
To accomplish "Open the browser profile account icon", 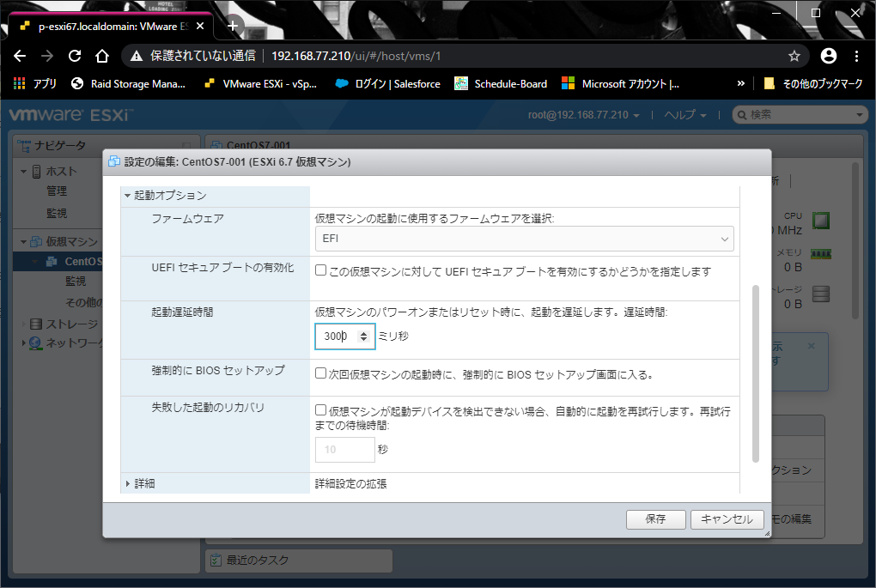I will (829, 56).
